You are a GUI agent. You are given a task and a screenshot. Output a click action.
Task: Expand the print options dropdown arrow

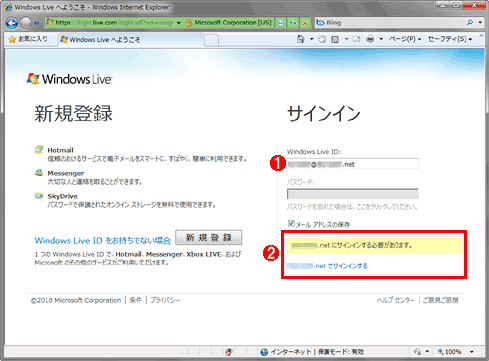(x=381, y=39)
